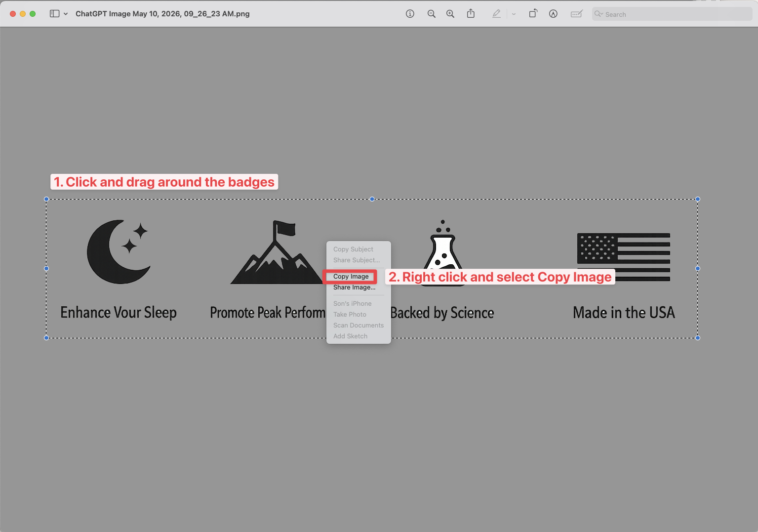
Task: Select the highlight pen tool icon
Action: coord(496,14)
